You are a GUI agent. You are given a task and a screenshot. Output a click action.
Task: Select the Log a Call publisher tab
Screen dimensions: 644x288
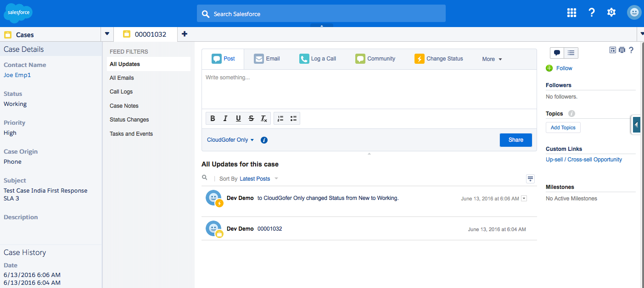pyautogui.click(x=318, y=59)
